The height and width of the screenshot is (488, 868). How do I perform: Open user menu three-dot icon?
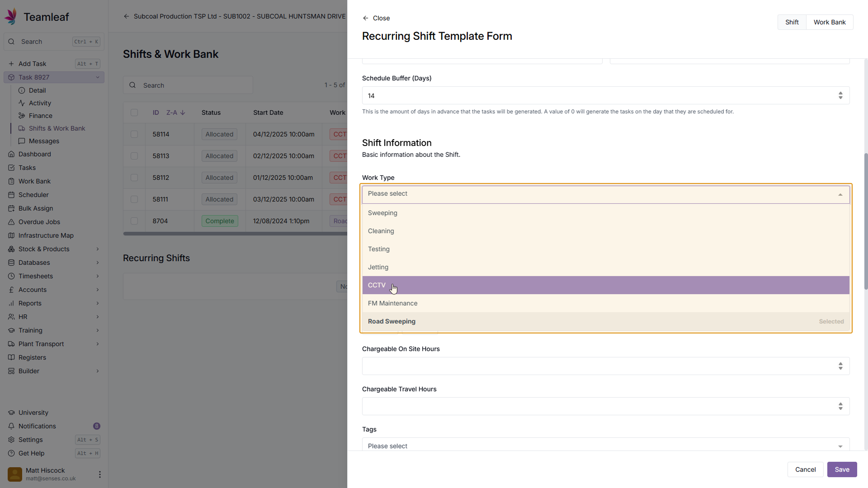pyautogui.click(x=99, y=474)
